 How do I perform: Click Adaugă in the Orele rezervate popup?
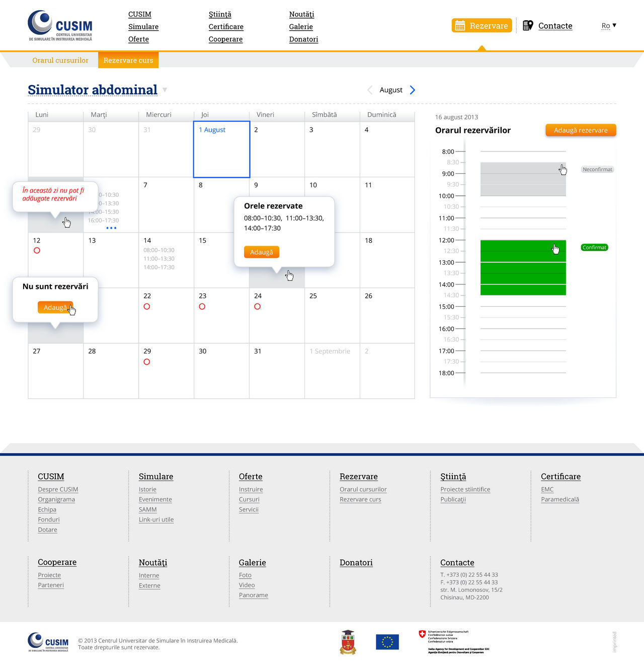261,252
